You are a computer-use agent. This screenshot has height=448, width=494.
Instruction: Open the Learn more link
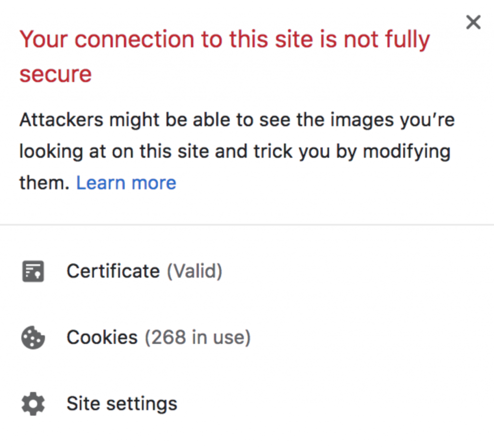click(126, 183)
